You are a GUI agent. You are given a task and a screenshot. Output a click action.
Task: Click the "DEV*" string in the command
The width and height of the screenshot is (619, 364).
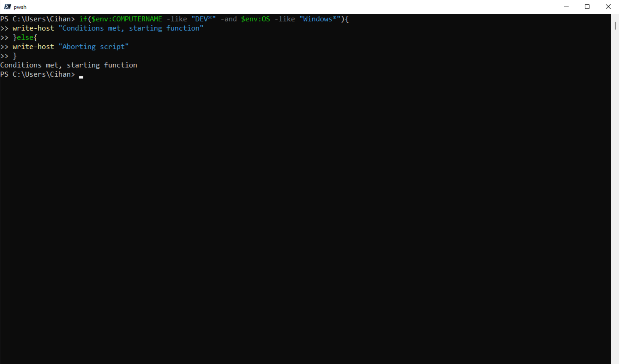coord(203,19)
